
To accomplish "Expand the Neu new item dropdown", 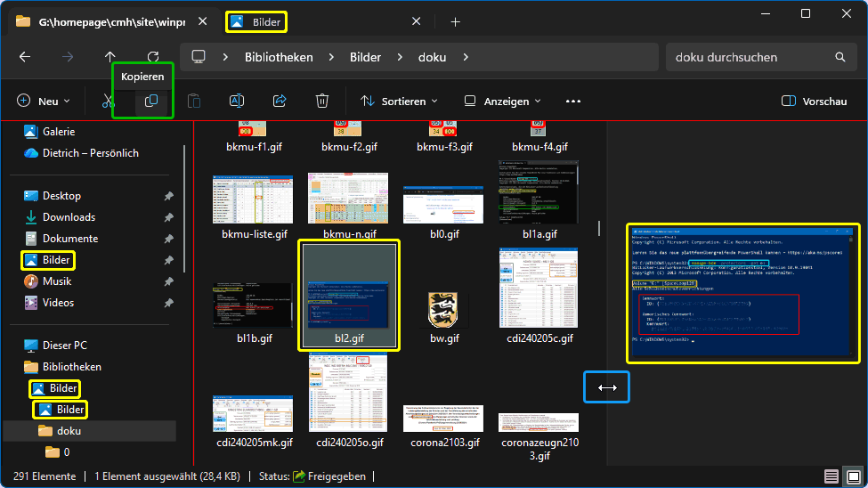I will [x=41, y=102].
